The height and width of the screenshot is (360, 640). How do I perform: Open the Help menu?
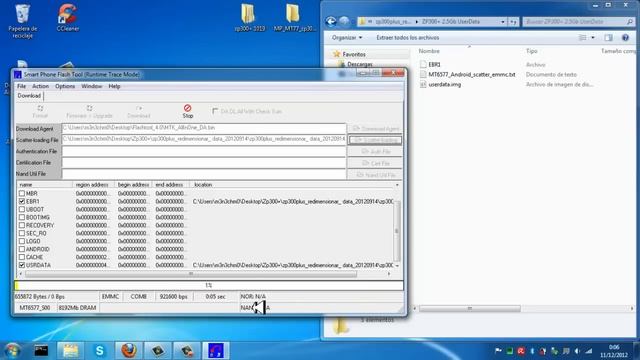pos(114,86)
